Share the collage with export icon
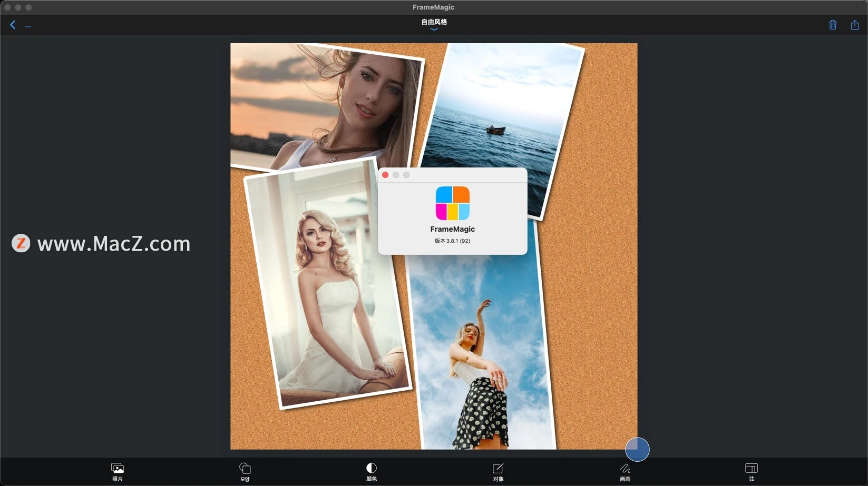 pos(855,25)
